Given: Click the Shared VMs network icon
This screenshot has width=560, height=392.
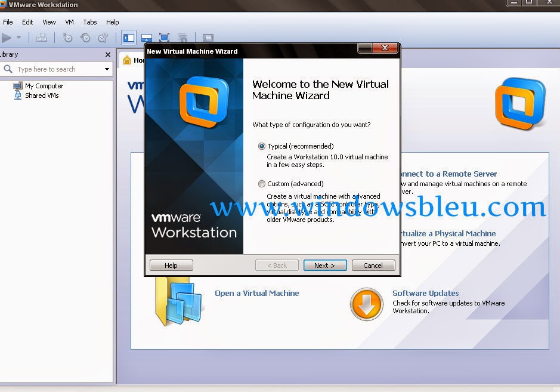Looking at the screenshot, I should [x=17, y=95].
